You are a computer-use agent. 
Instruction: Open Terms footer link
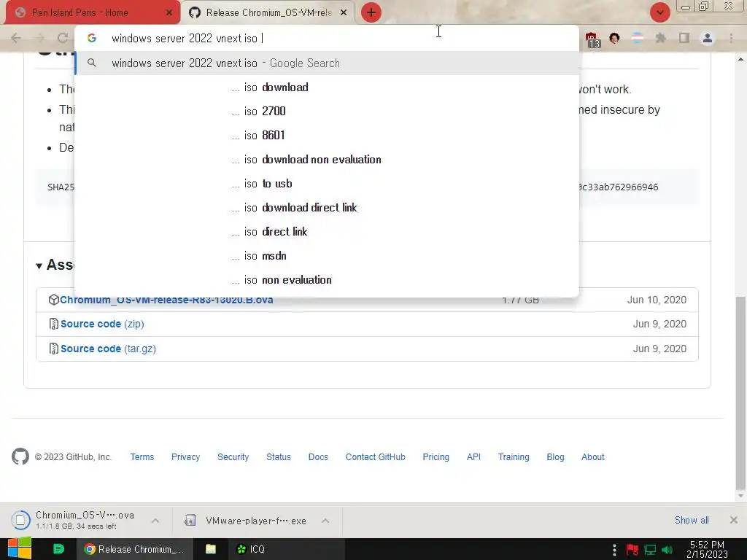[x=142, y=456]
